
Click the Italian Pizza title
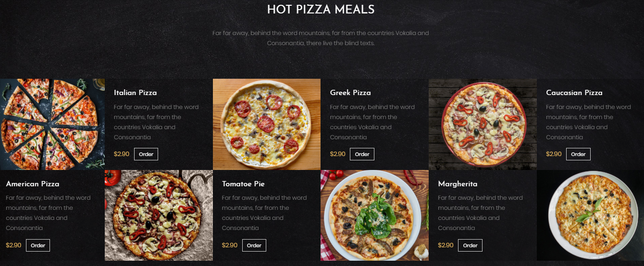(136, 93)
